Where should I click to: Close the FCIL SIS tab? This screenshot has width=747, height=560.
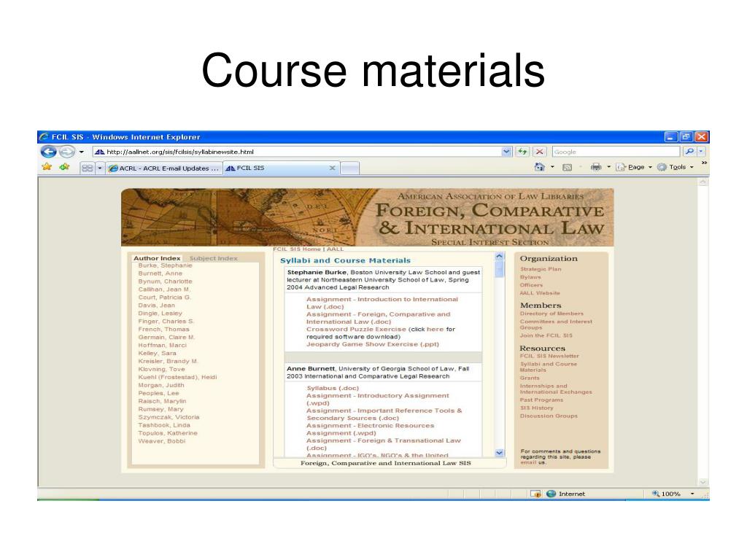[x=332, y=168]
